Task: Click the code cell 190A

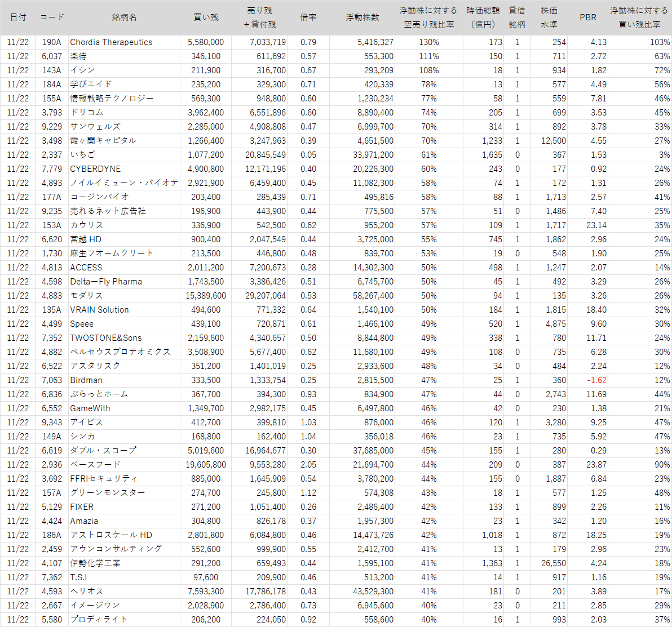Action: (x=51, y=42)
